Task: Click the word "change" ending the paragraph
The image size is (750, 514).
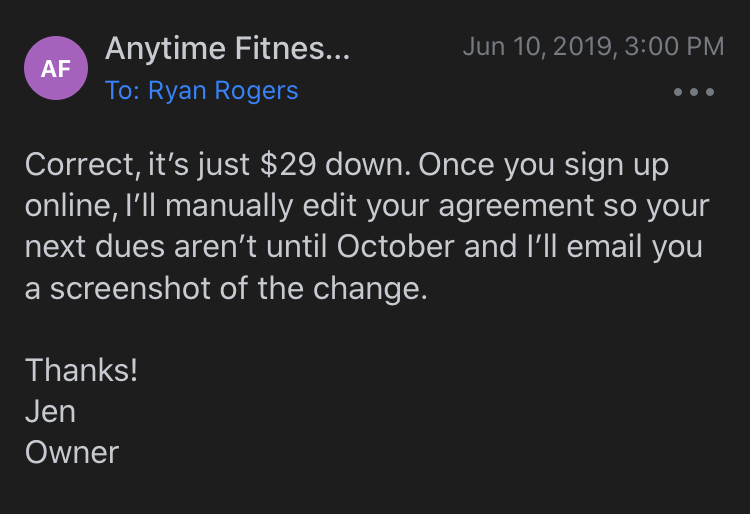Action: tap(381, 288)
